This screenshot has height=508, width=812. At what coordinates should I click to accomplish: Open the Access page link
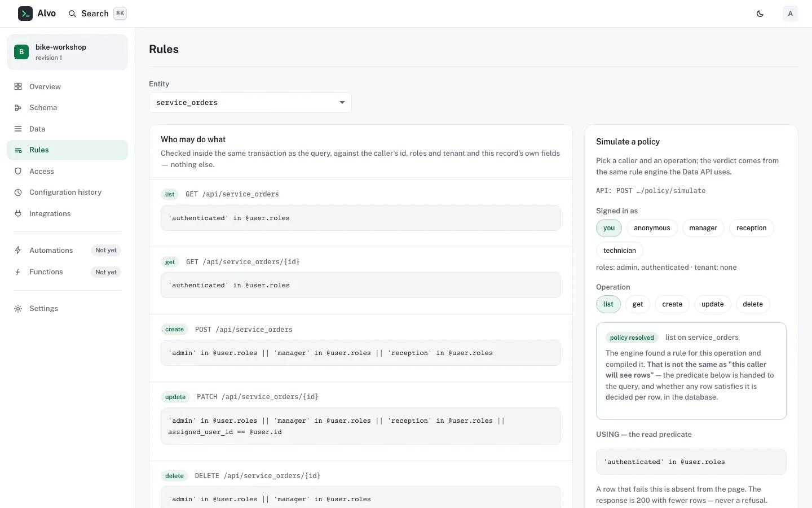click(x=68, y=171)
